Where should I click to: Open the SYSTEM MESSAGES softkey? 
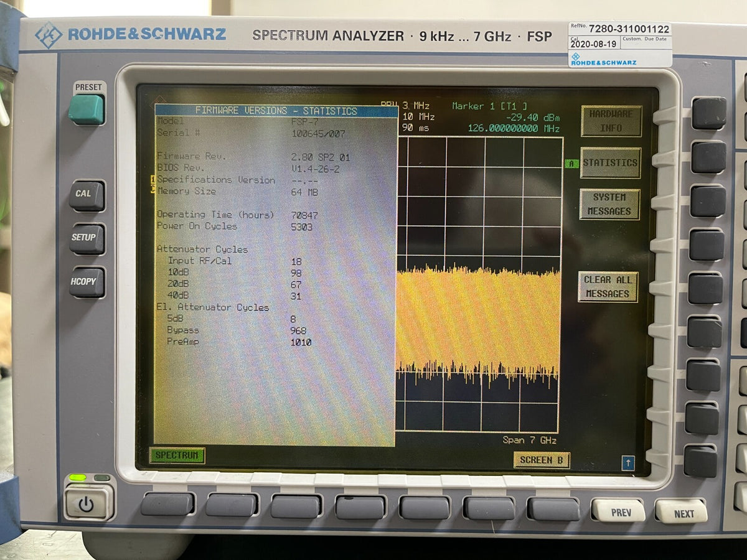click(609, 204)
